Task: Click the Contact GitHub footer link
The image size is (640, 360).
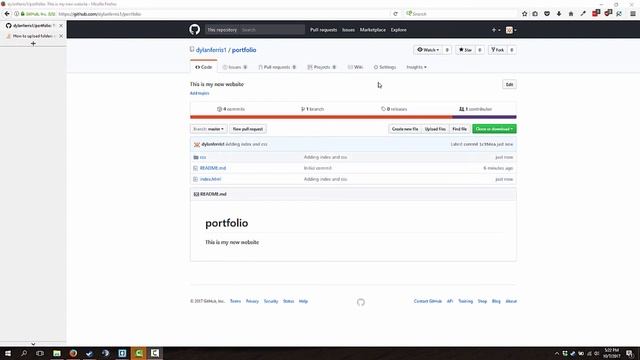Action: (x=427, y=301)
